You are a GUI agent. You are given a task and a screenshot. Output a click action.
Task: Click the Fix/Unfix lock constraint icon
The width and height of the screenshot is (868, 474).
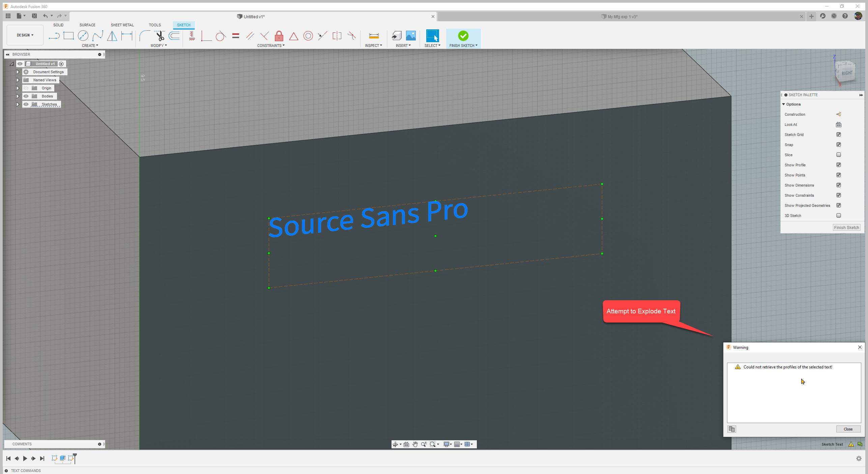(x=279, y=36)
